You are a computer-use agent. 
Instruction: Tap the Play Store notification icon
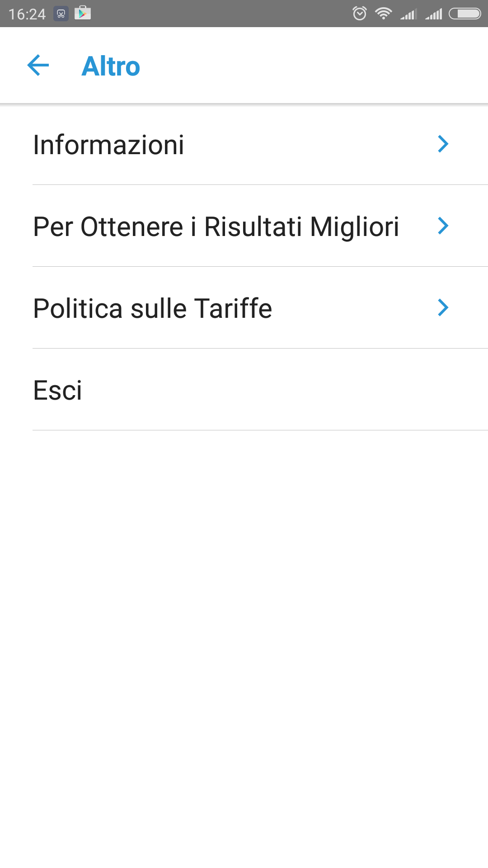[83, 13]
